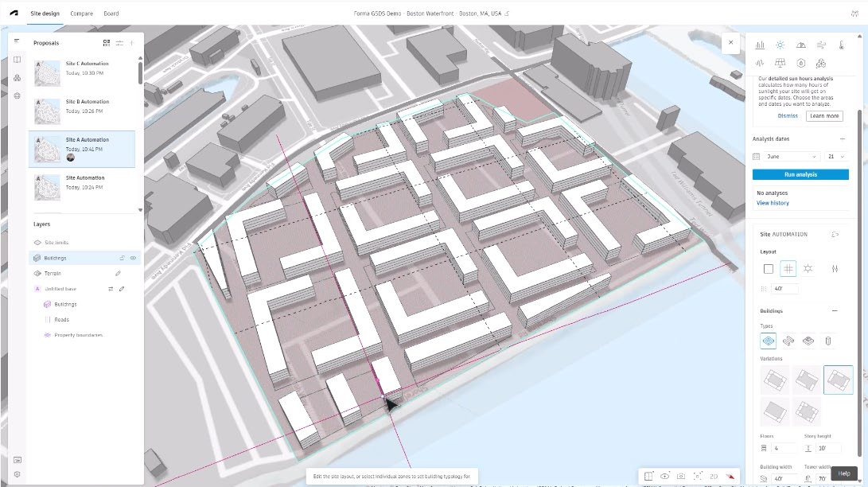Dismiss the sun hours analysis hint

(788, 115)
